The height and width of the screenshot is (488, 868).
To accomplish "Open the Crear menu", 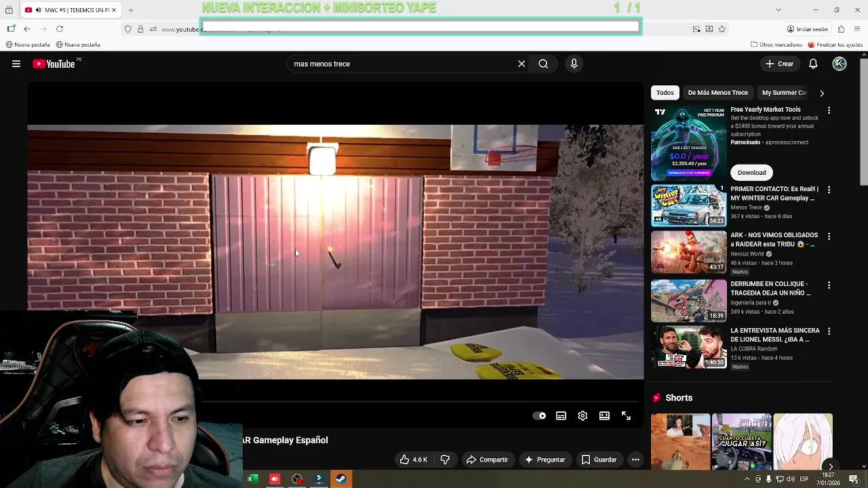I will [x=779, y=64].
